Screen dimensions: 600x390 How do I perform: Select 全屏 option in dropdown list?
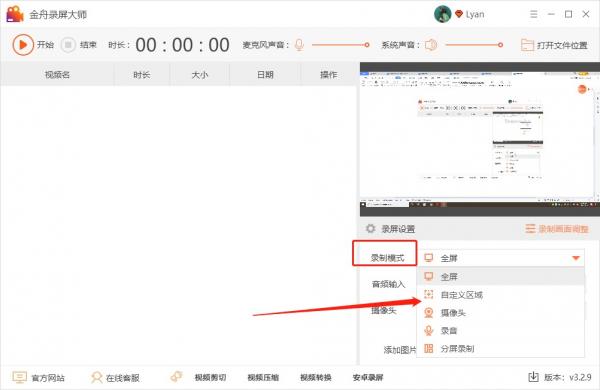(x=501, y=276)
